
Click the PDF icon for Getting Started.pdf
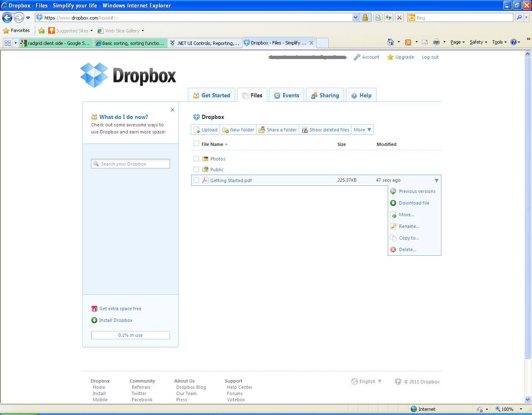click(205, 180)
